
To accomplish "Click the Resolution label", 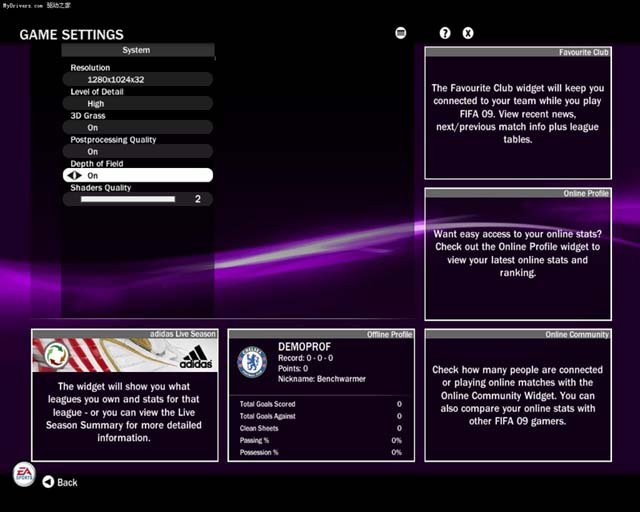I will [x=90, y=68].
